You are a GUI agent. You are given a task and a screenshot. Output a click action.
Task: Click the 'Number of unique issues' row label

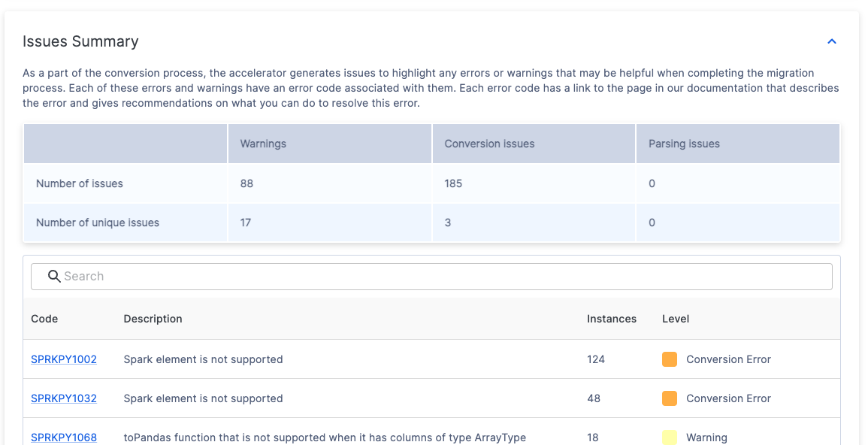[x=98, y=222]
